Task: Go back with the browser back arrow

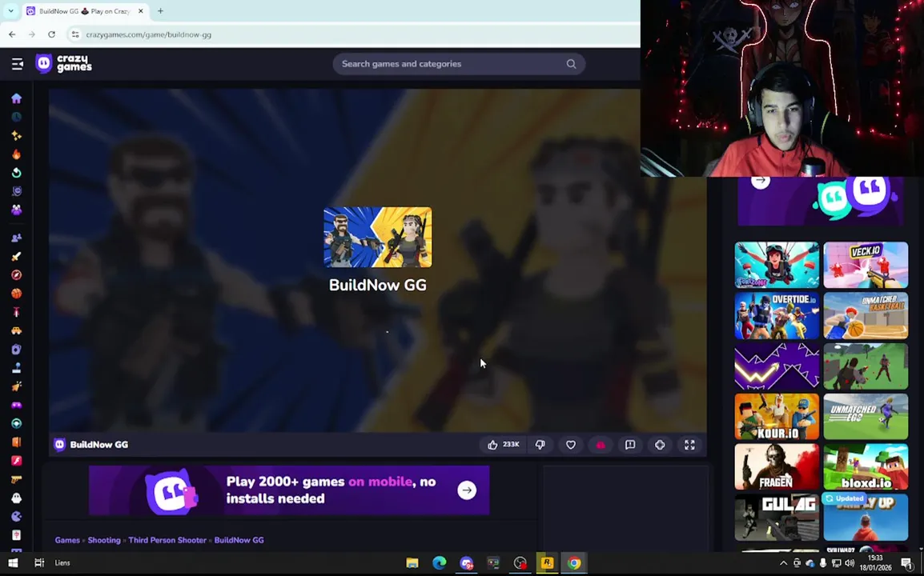Action: coord(12,34)
